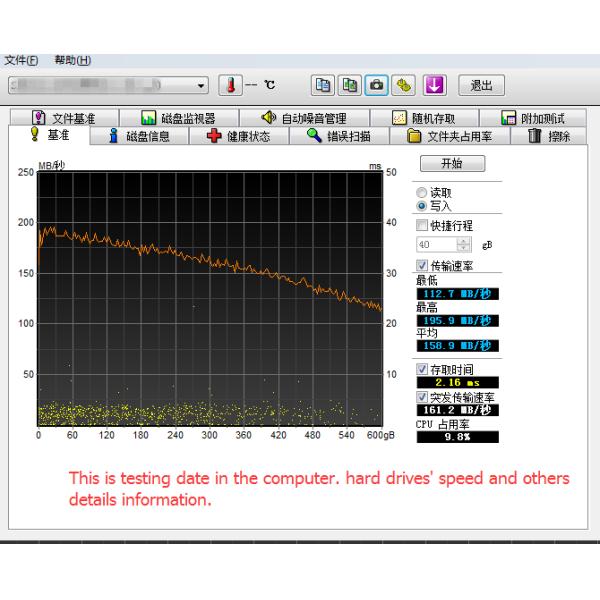
Task: Open the 帮助(H) menu
Action: point(72,60)
